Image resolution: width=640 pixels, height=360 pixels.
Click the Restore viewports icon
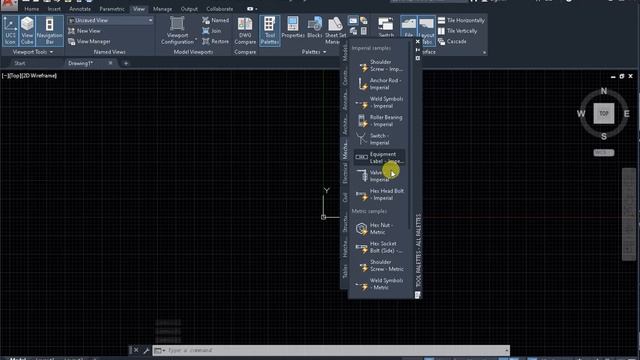click(x=215, y=41)
